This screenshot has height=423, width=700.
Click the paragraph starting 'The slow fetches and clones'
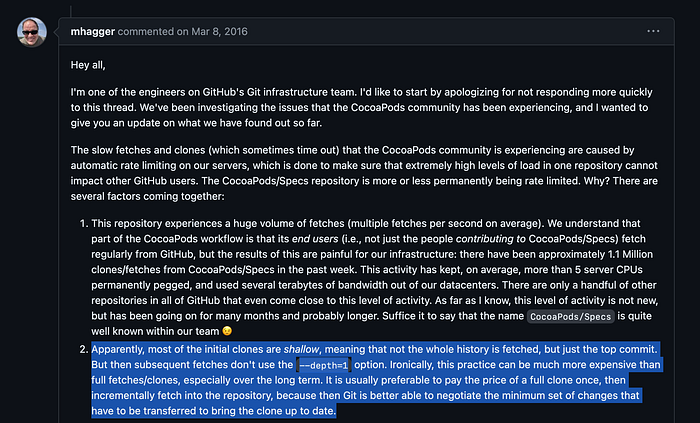364,173
